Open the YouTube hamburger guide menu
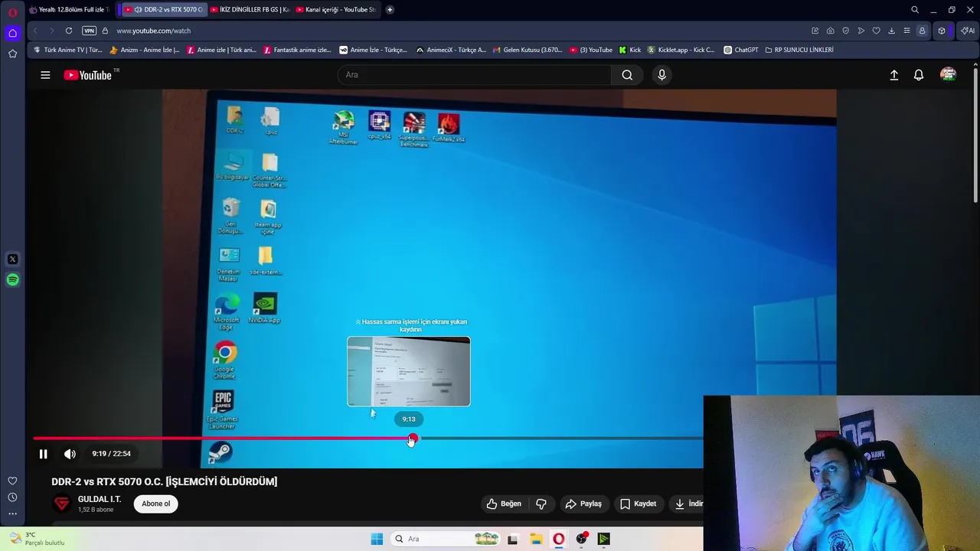 (x=45, y=75)
